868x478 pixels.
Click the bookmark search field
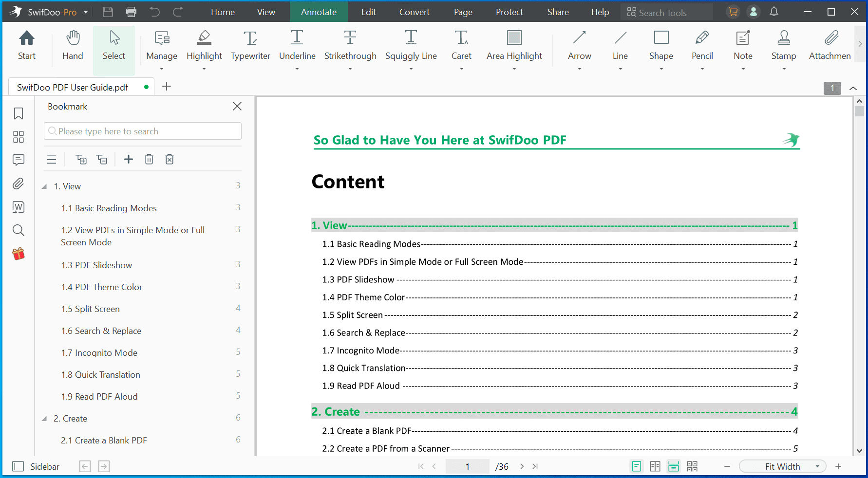click(143, 131)
